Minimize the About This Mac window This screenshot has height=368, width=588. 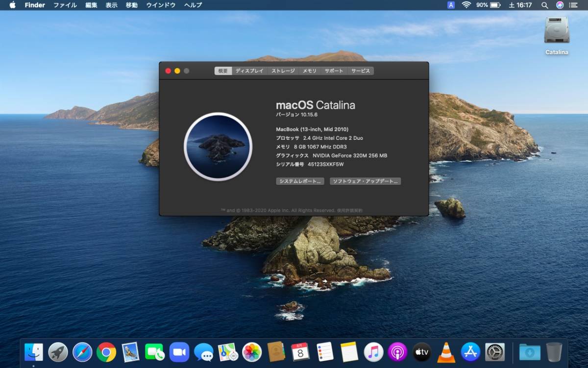177,71
